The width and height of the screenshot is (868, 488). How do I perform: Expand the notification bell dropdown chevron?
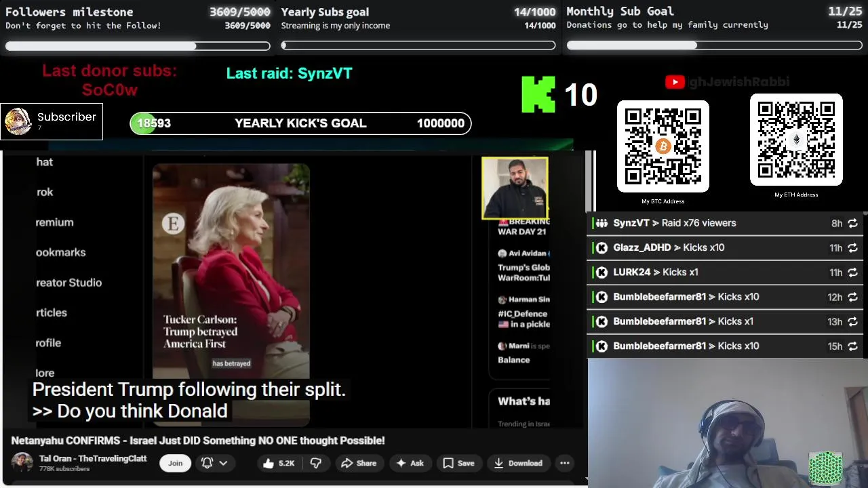(223, 463)
